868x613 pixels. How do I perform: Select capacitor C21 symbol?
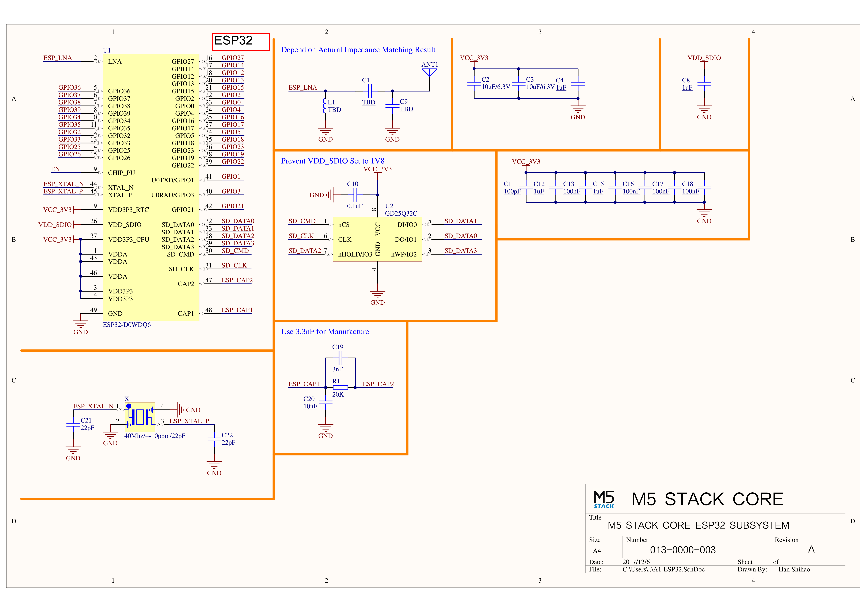(73, 424)
